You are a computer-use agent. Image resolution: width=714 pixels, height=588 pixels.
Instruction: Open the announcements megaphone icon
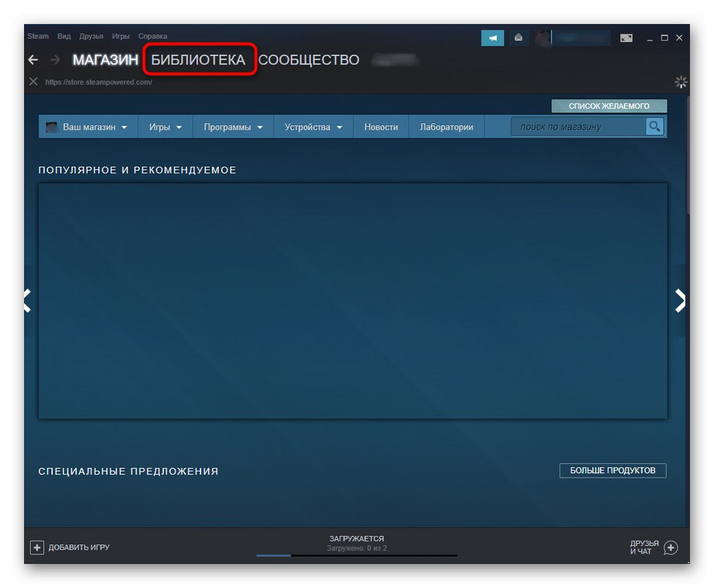[492, 38]
